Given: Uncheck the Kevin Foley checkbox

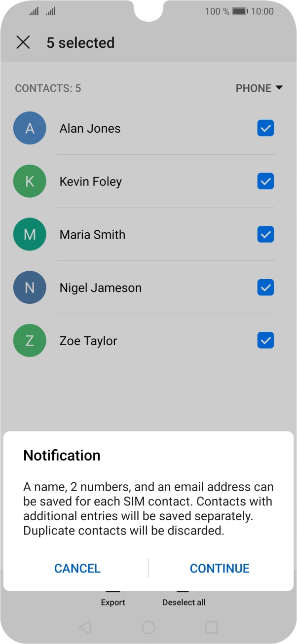Looking at the screenshot, I should (265, 181).
